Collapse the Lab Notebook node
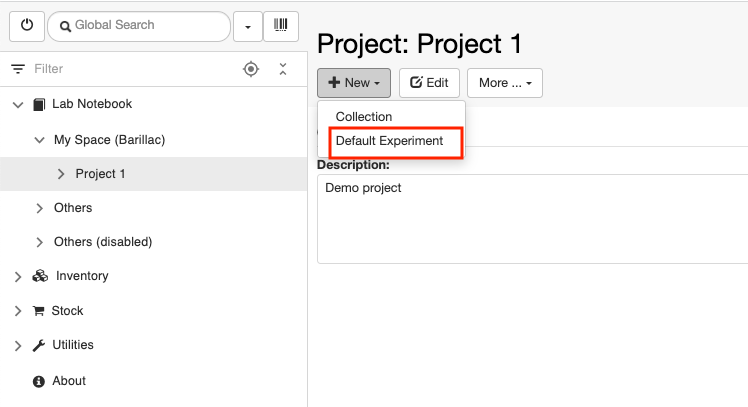Image resolution: width=748 pixels, height=407 pixels. coord(18,104)
